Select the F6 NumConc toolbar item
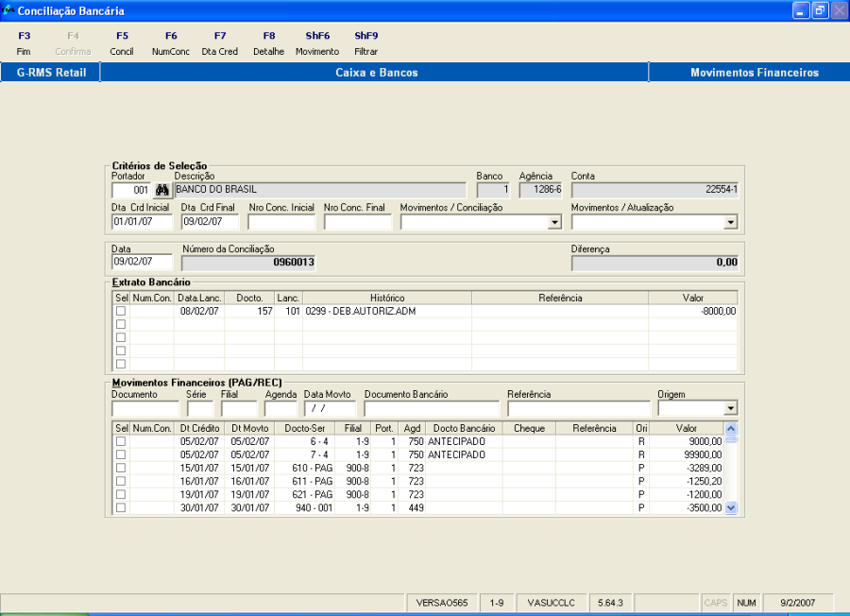 [x=170, y=43]
